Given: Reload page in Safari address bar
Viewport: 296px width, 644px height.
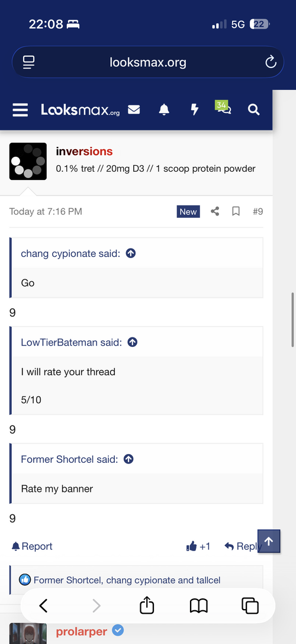Looking at the screenshot, I should [x=271, y=62].
